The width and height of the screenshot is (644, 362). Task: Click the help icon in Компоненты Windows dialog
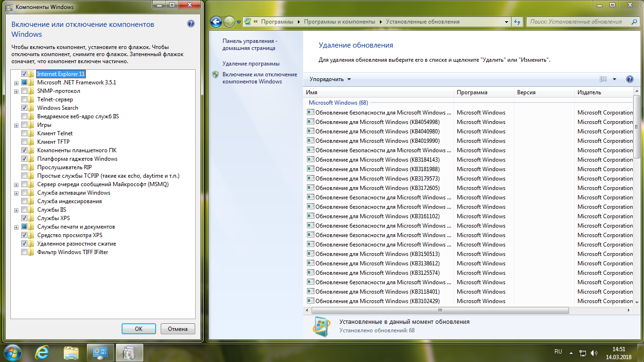pos(190,24)
